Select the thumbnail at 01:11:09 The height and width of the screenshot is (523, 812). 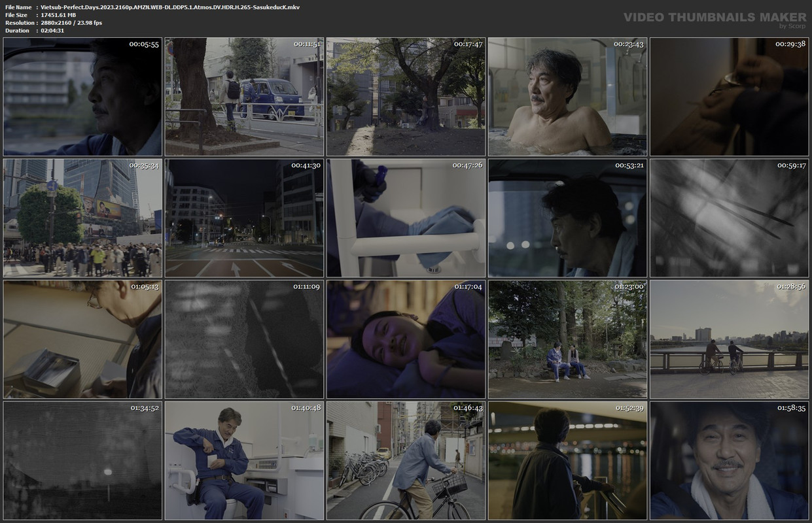point(244,339)
